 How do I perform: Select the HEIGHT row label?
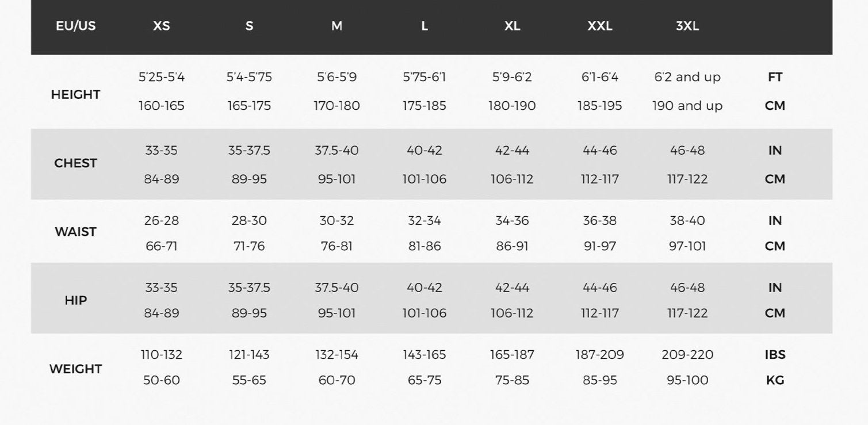(x=76, y=95)
